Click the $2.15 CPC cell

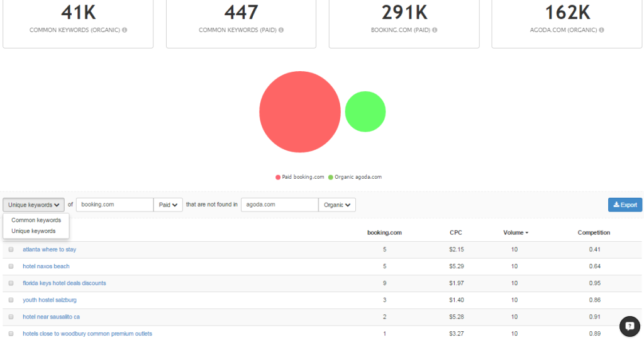coord(457,249)
